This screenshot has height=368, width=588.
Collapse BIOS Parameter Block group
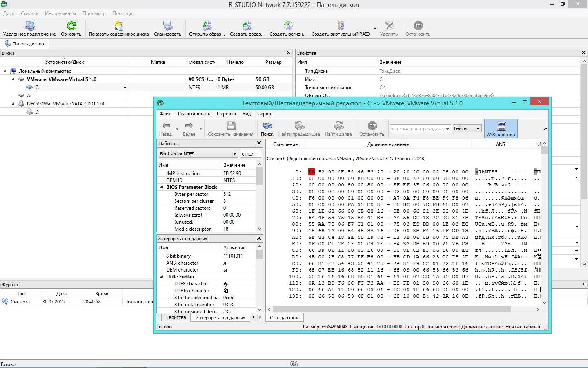161,187
